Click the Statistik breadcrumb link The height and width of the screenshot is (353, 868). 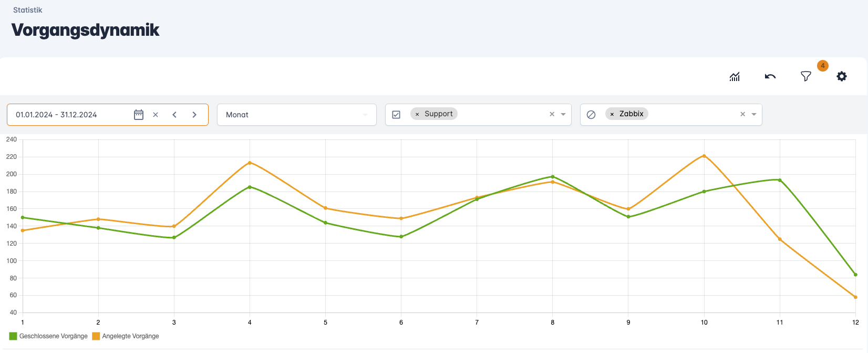point(27,10)
